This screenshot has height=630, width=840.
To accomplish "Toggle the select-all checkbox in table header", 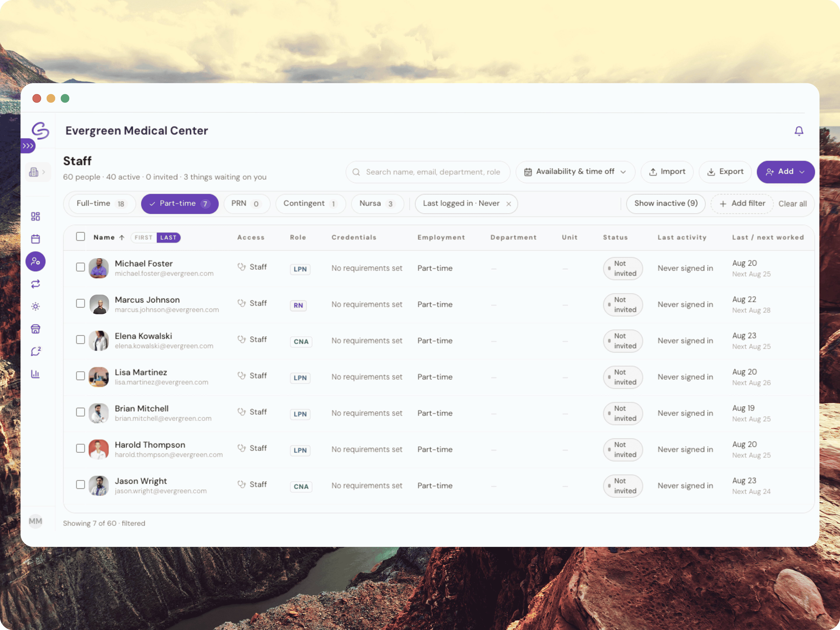I will coord(80,237).
